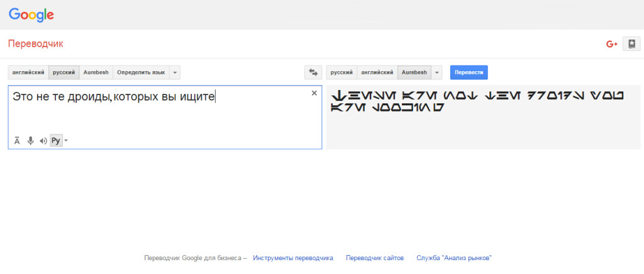Open the Переводчик сайтов link
Image resolution: width=644 pixels, height=274 pixels.
[x=375, y=258]
